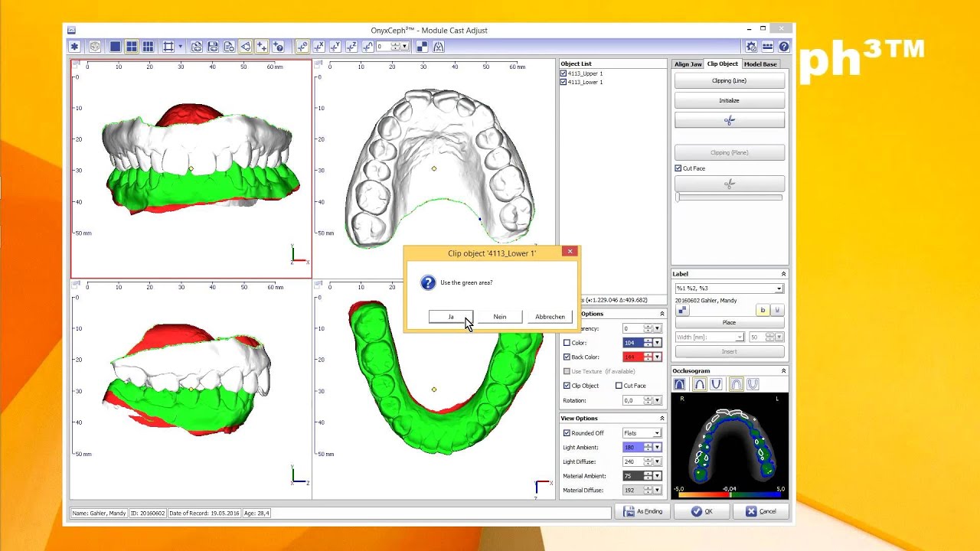Toggle Cut Face checkbox in Clip Object tab
The width and height of the screenshot is (980, 551).
(x=678, y=168)
